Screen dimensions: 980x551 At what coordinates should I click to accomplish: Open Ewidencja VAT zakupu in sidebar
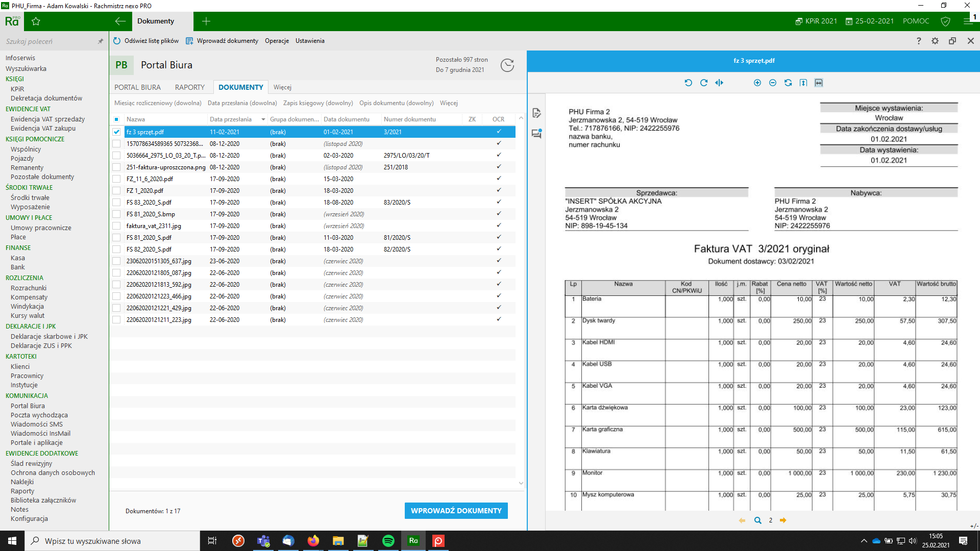pos(43,129)
